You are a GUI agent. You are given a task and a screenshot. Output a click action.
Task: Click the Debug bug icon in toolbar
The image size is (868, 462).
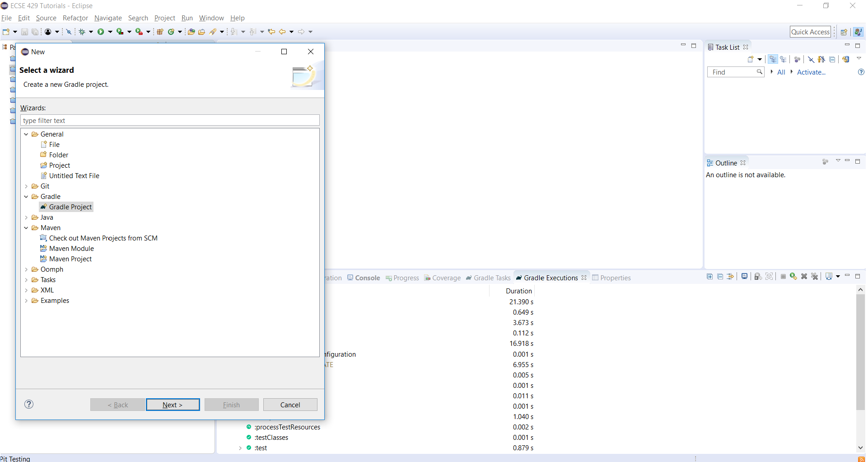82,32
